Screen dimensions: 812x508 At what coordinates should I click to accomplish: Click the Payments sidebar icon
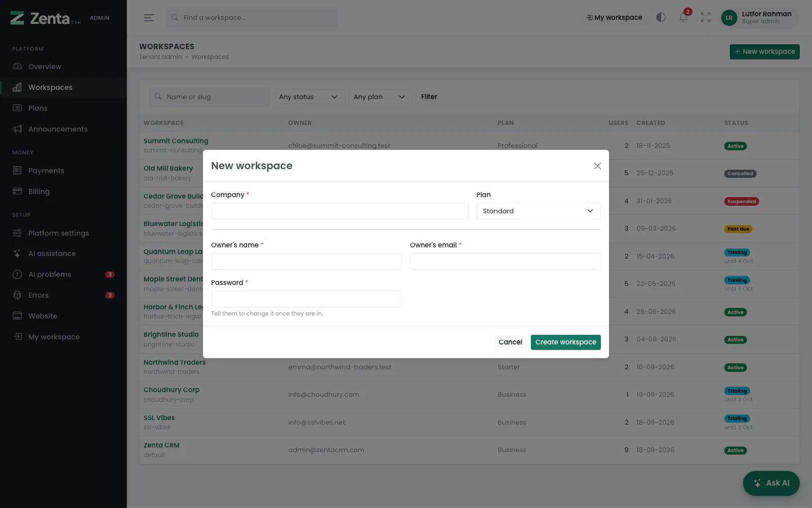pyautogui.click(x=17, y=171)
